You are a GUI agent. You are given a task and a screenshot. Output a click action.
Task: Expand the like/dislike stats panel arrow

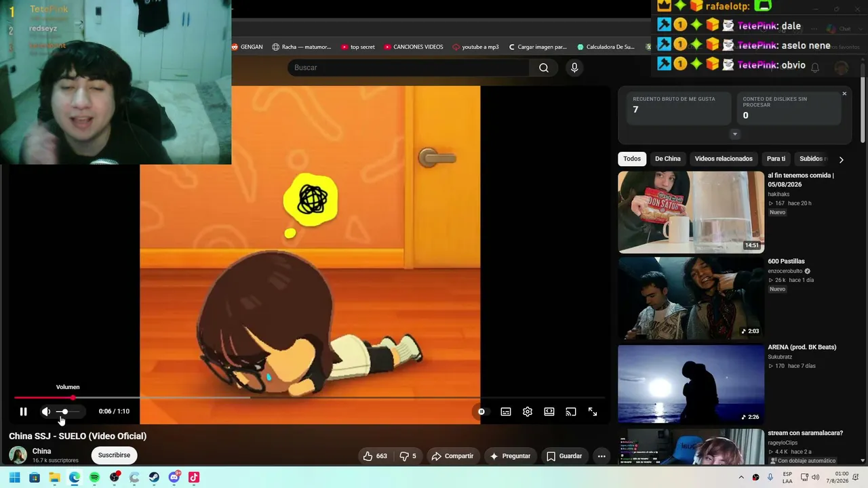pyautogui.click(x=734, y=134)
